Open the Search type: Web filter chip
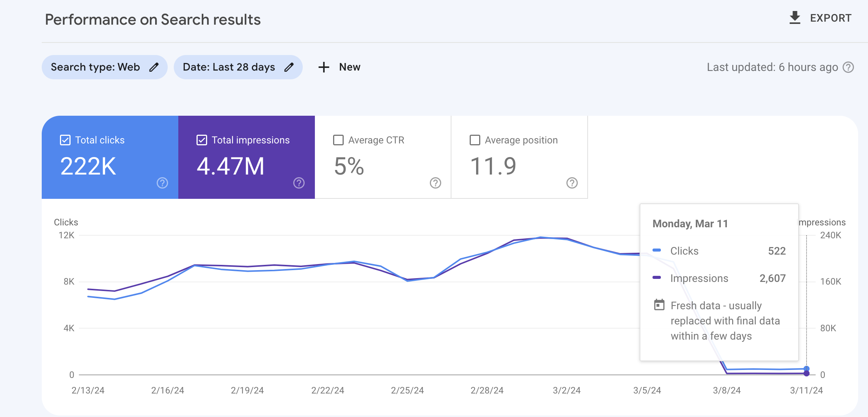The height and width of the screenshot is (417, 868). point(105,67)
